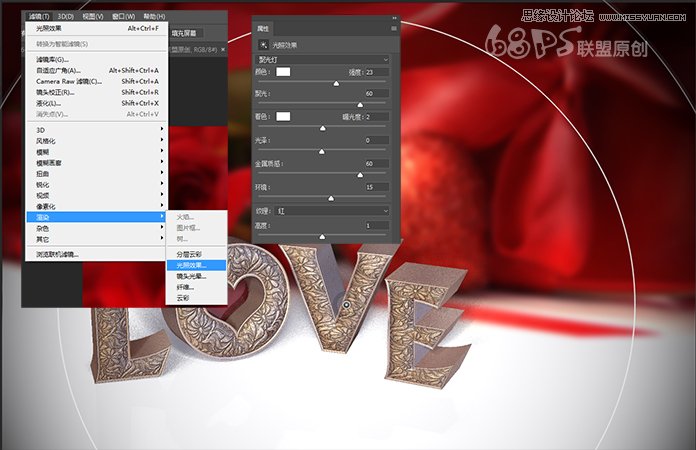
Task: Expand the 模糊 blur submenu
Action: point(97,152)
